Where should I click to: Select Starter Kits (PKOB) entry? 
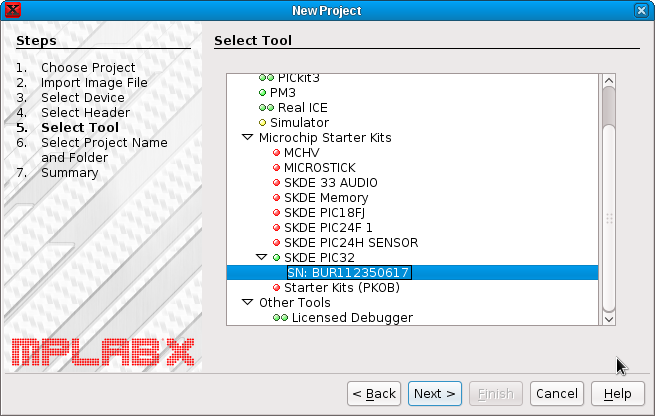point(342,288)
